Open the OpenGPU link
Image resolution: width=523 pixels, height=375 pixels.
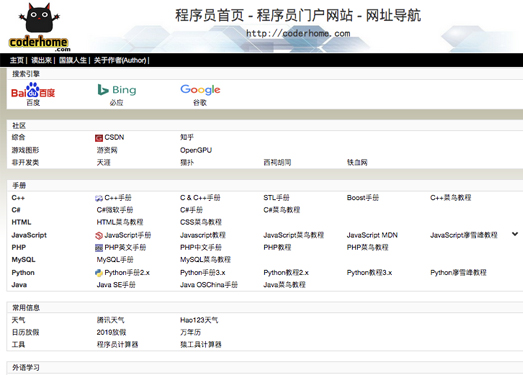point(196,150)
